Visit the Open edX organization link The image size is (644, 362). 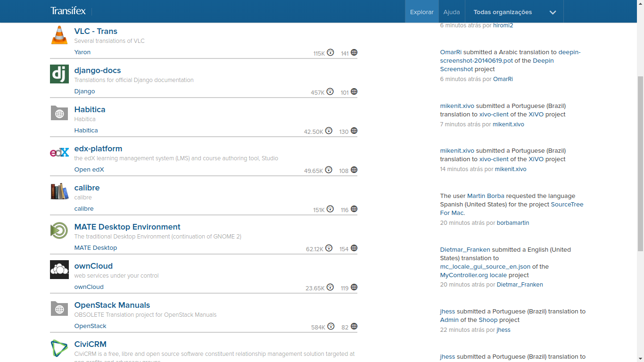point(89,170)
